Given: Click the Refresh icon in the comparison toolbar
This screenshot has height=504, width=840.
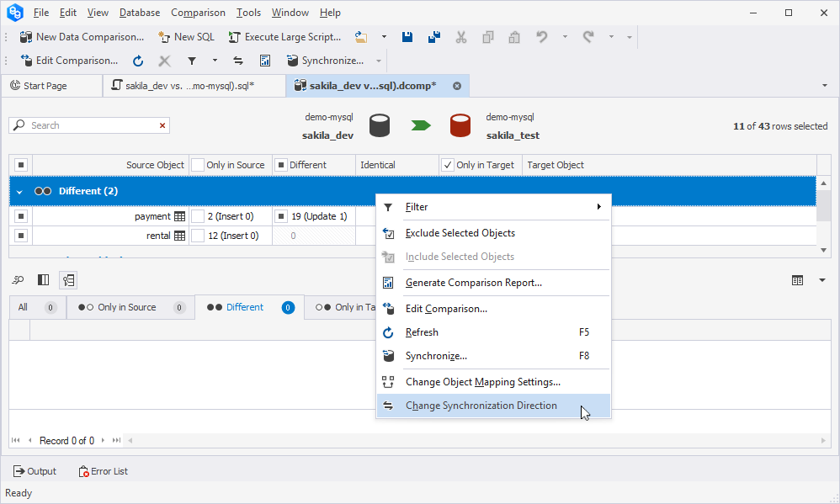Looking at the screenshot, I should [x=138, y=61].
